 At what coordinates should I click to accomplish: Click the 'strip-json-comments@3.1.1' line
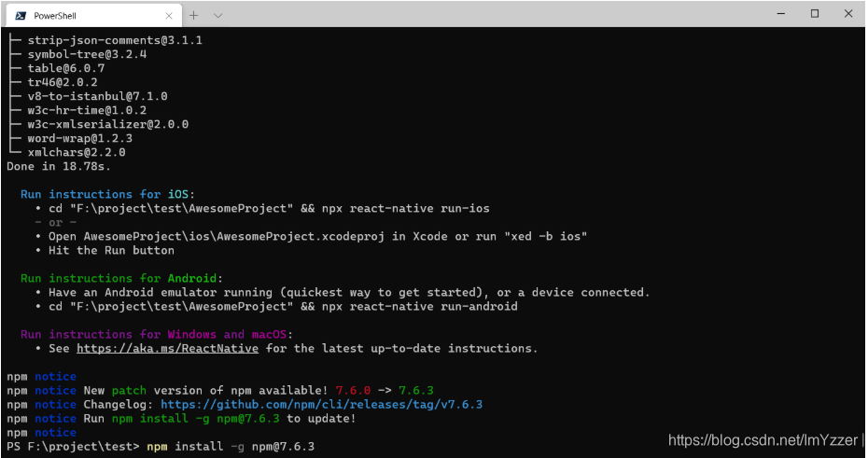115,40
